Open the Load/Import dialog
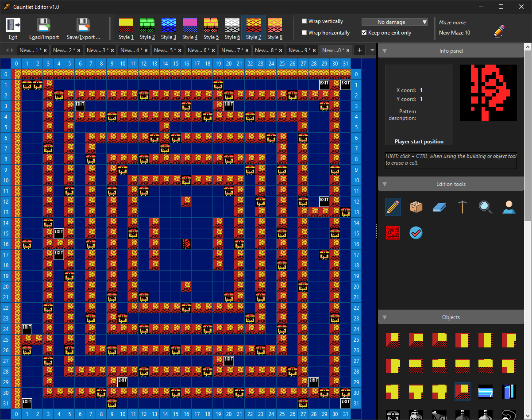532x420 pixels. tap(44, 29)
